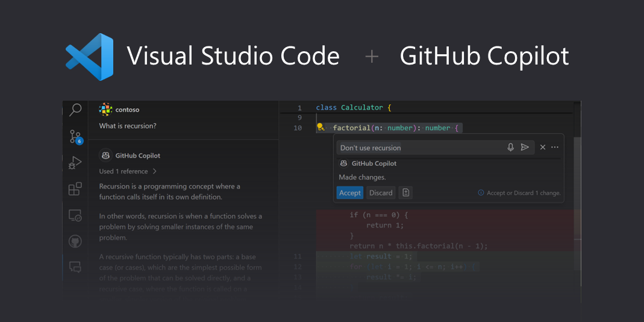Click the contoso user avatar
This screenshot has height=322, width=644.
tap(105, 110)
